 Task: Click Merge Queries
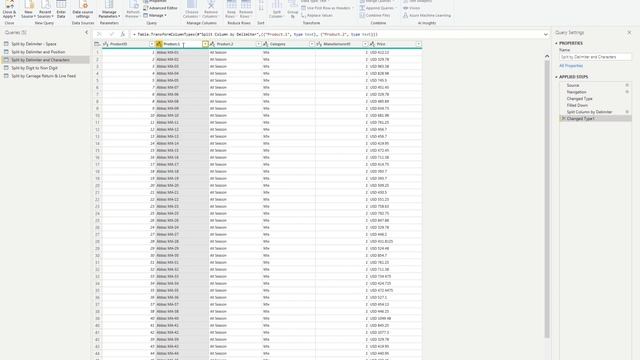tap(378, 1)
